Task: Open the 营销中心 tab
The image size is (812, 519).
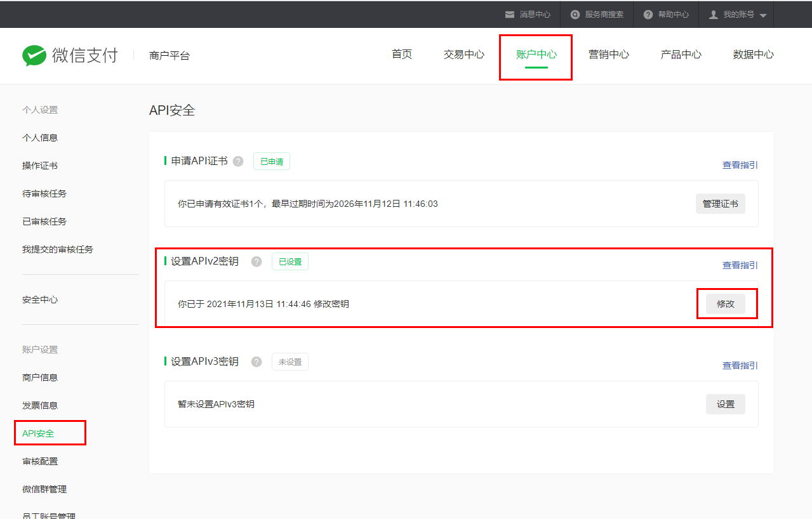Action: pos(609,55)
